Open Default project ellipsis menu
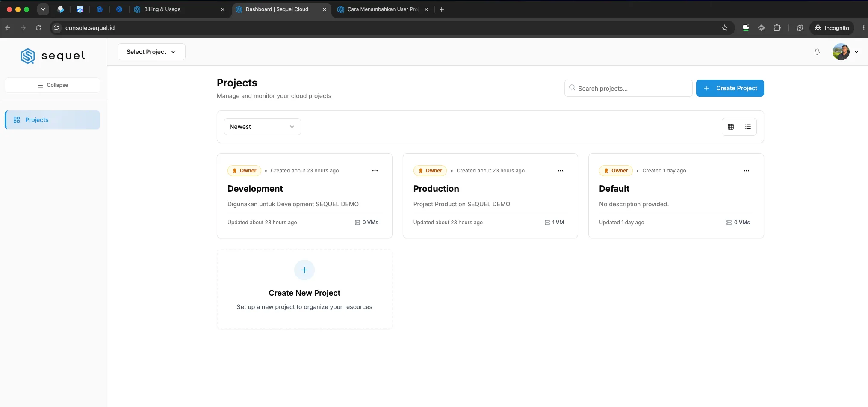Viewport: 868px width, 407px height. [747, 171]
